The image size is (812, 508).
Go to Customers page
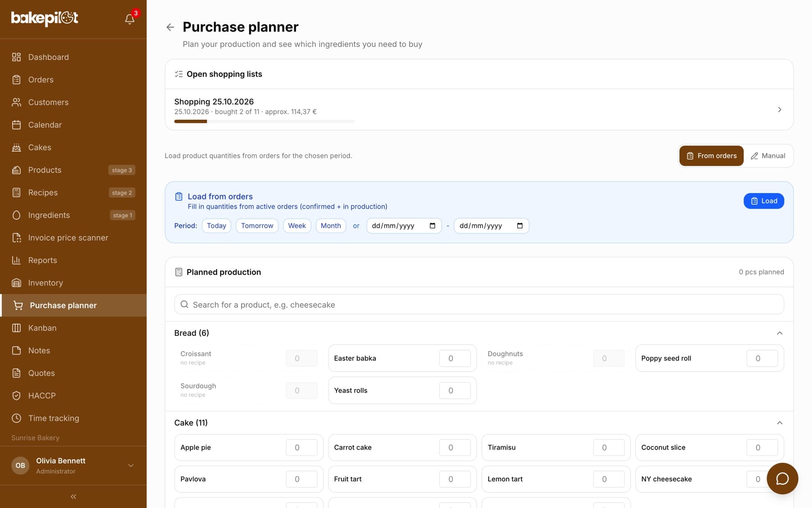(x=73, y=102)
